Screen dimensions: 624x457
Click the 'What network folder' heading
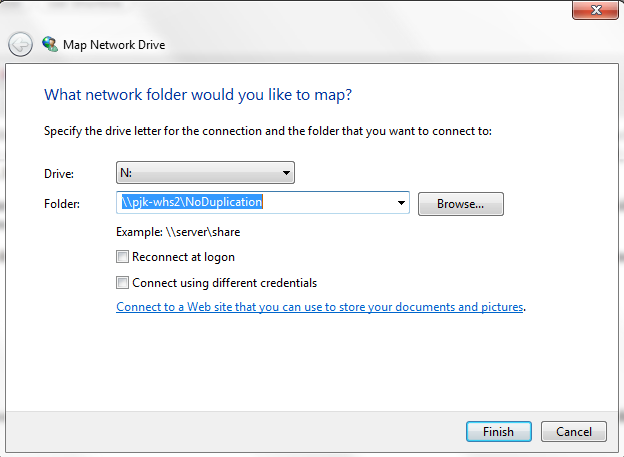coord(198,95)
